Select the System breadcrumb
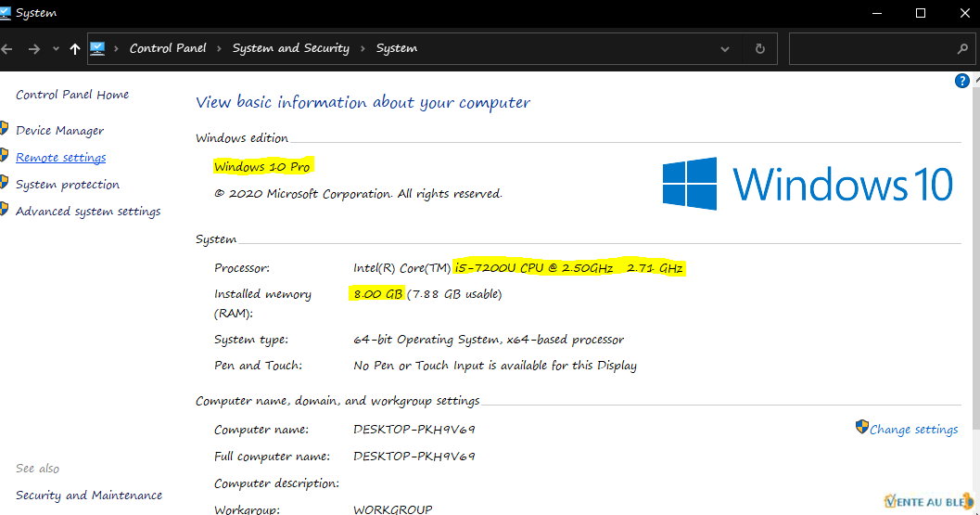Image resolution: width=980 pixels, height=515 pixels. coord(396,48)
